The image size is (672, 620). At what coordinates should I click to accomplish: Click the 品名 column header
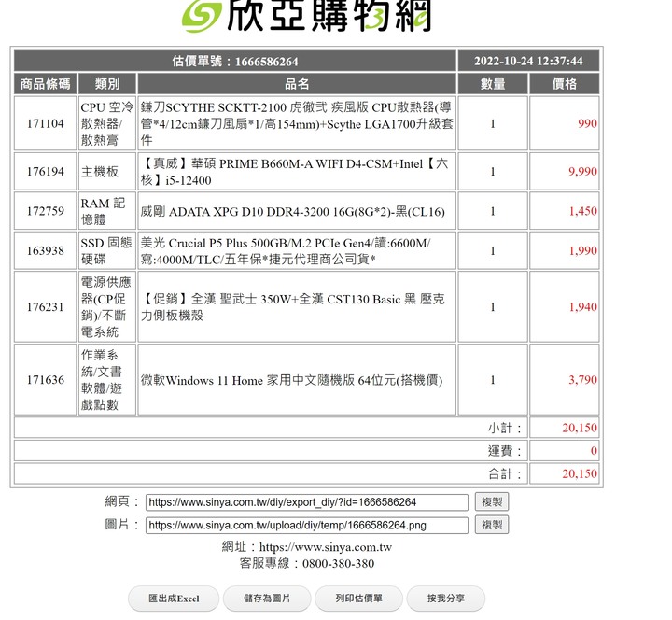click(x=297, y=84)
